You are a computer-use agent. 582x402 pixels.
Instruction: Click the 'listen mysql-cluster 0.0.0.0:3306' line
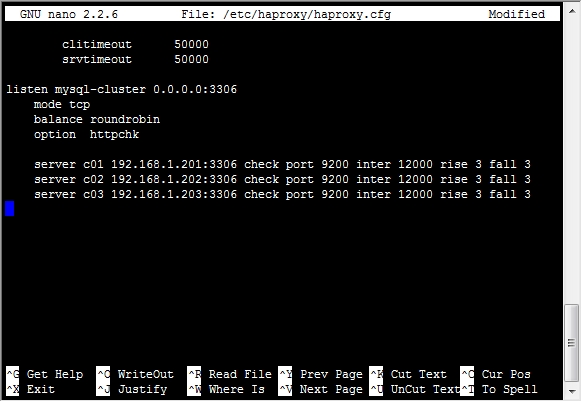(x=121, y=89)
